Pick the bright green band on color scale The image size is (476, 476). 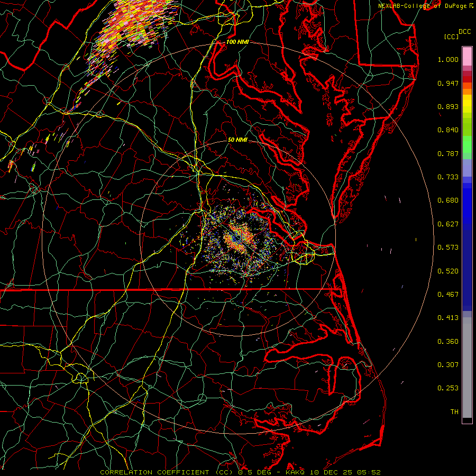(467, 144)
